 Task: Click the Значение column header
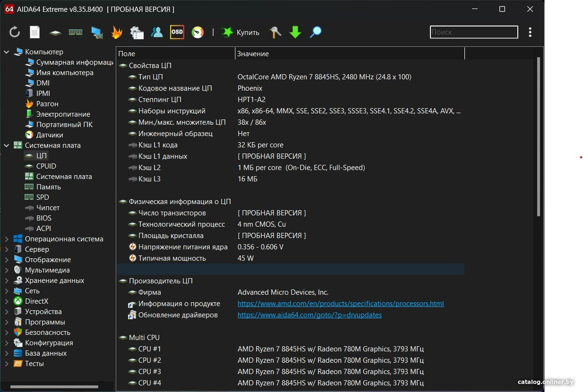point(350,54)
